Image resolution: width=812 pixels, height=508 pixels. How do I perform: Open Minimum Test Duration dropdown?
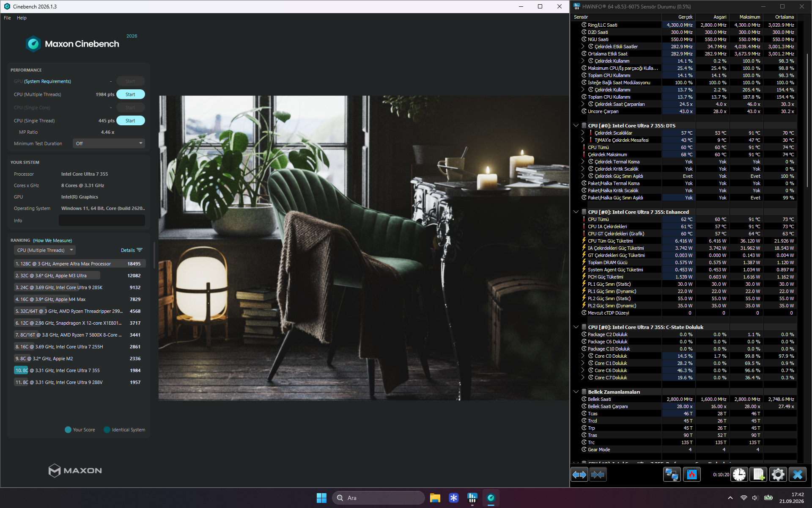(x=109, y=144)
